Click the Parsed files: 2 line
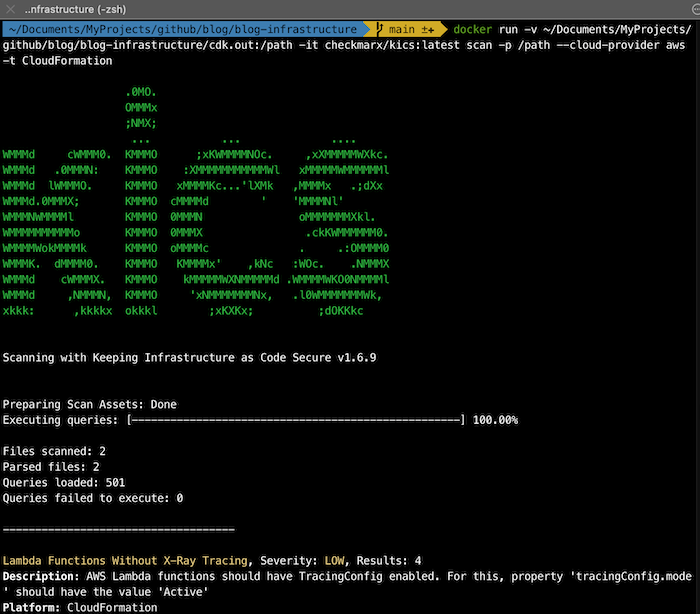The image size is (700, 614). click(51, 467)
